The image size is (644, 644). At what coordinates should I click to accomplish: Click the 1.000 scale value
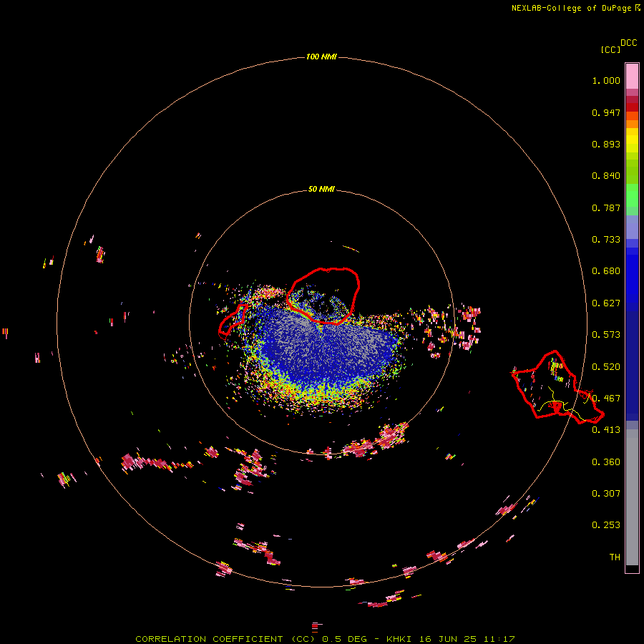point(606,80)
